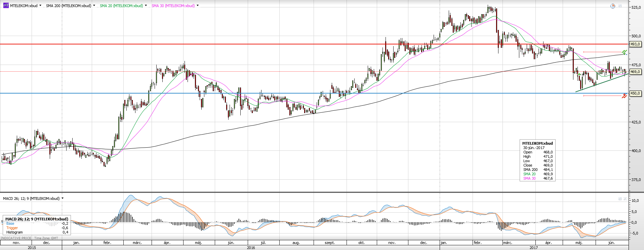The width and height of the screenshot is (644, 250).
Task: Select the green rising trendline
Action: coord(602,83)
